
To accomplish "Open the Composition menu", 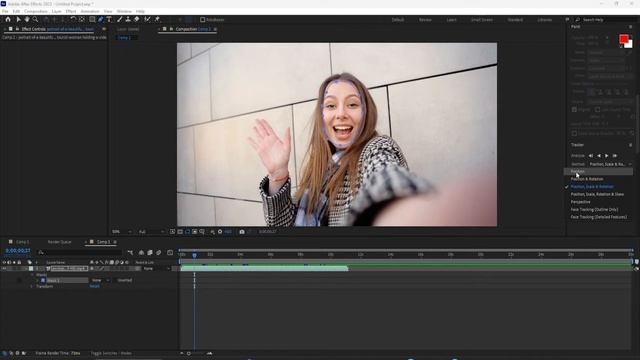I will (36, 11).
